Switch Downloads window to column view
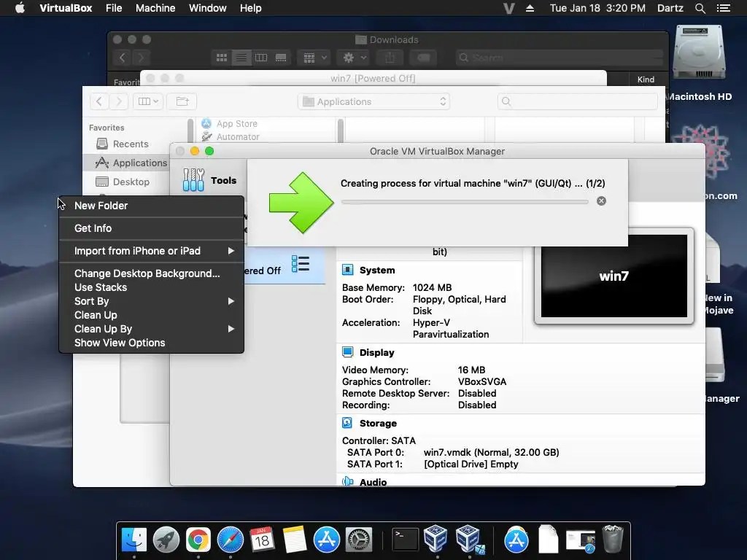 point(261,58)
